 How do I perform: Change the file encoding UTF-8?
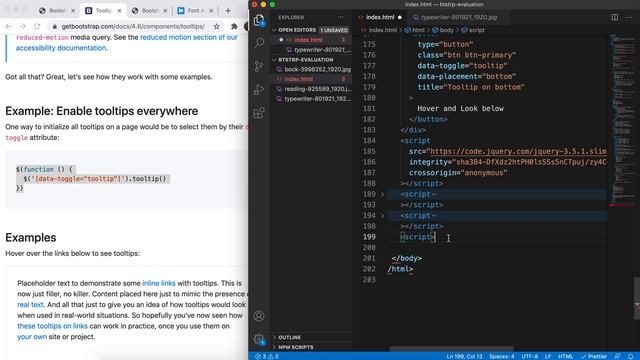(529, 356)
